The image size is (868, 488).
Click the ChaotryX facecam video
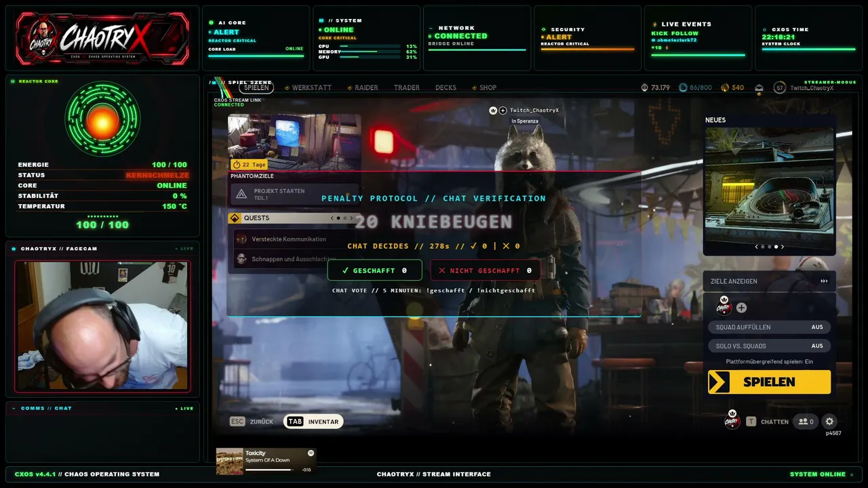pos(102,326)
